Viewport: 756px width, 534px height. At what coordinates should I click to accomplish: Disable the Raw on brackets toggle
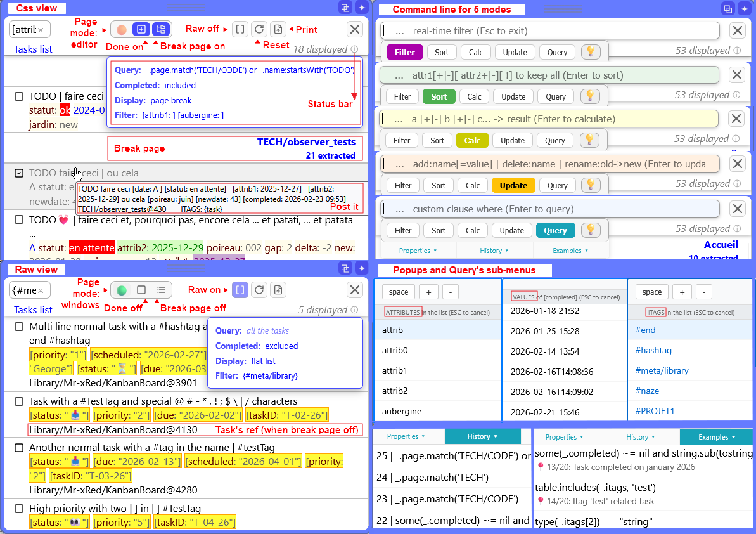point(240,290)
